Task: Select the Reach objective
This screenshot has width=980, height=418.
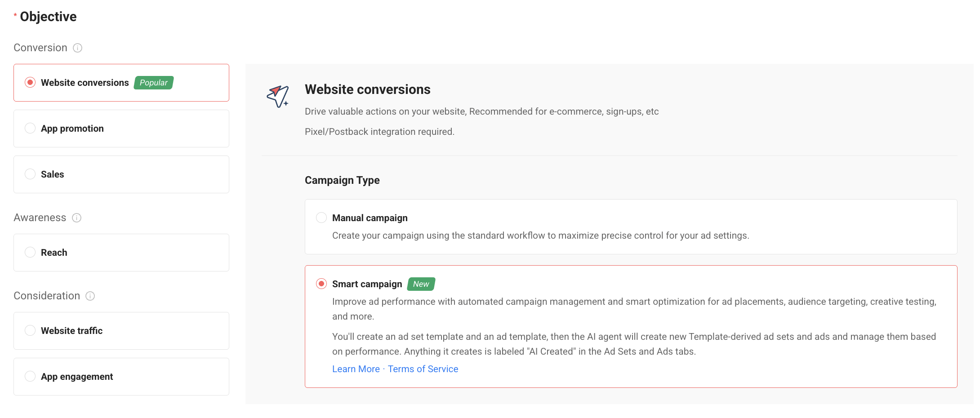Action: [121, 253]
